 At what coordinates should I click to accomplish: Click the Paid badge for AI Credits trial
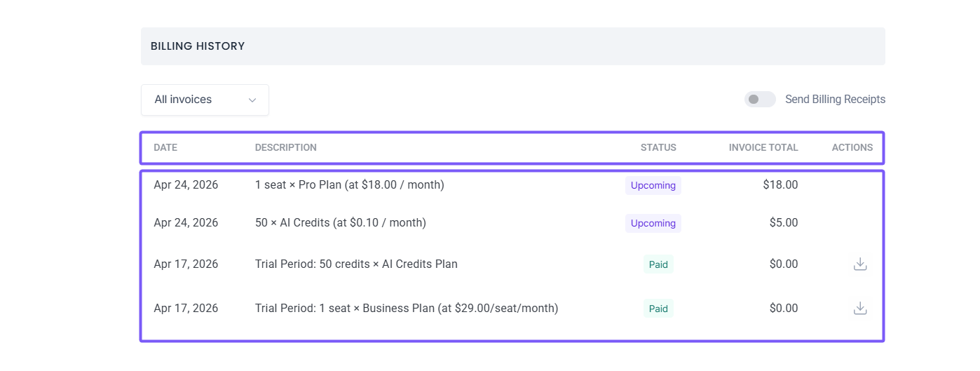point(658,264)
